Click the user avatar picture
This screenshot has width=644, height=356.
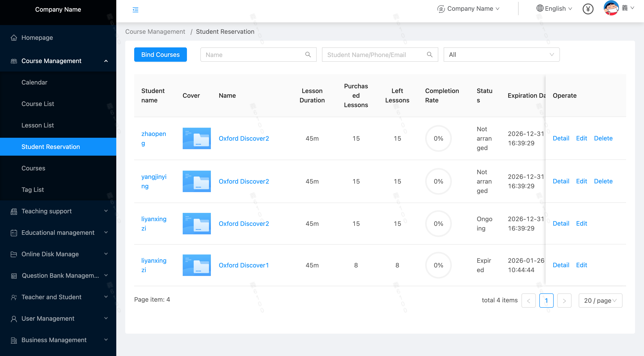[611, 8]
